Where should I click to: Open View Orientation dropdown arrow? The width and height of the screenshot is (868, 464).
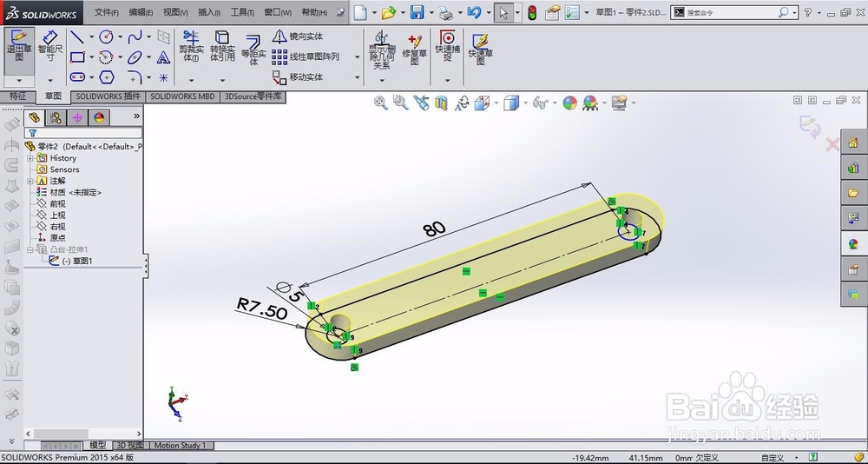click(x=496, y=103)
